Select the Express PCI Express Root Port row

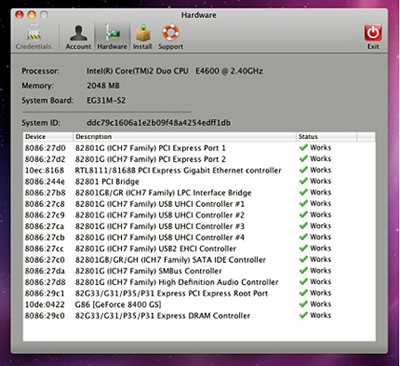pyautogui.click(x=199, y=293)
